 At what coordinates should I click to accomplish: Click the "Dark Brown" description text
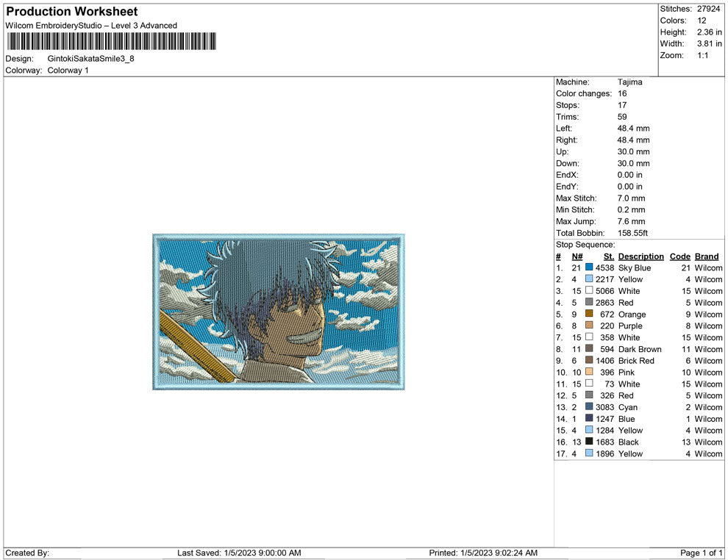tap(640, 349)
